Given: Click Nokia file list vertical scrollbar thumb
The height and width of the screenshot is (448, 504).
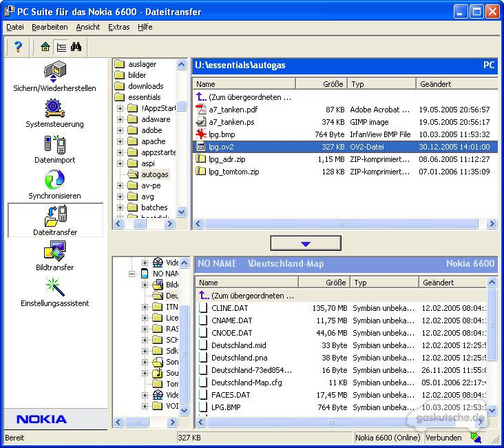Looking at the screenshot, I should pyautogui.click(x=492, y=325).
